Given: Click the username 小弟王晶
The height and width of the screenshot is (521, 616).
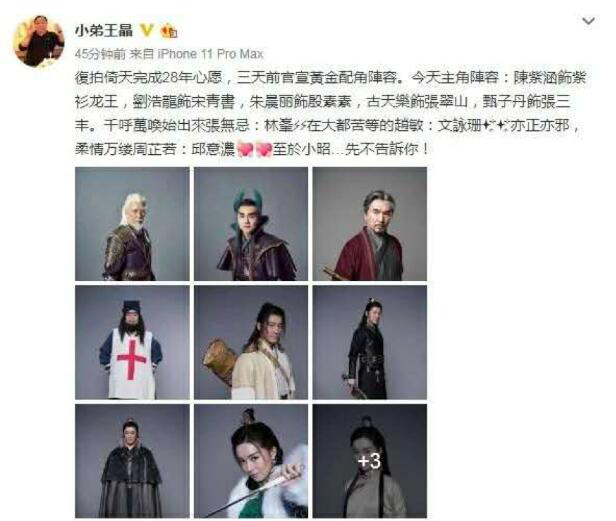Looking at the screenshot, I should pyautogui.click(x=104, y=30).
